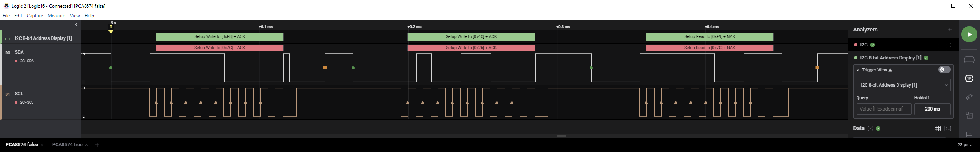Open the Capture menu
Screen dimensions: 980x152
click(x=35, y=16)
